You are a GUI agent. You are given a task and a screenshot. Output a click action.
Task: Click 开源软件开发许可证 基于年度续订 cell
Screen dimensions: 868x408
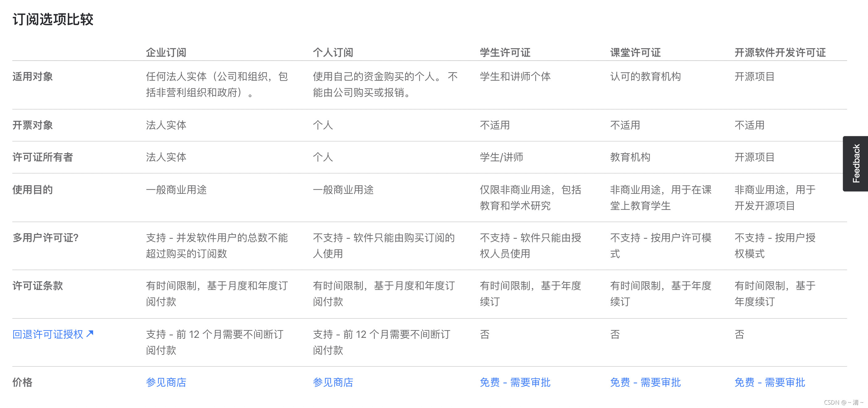[x=775, y=294]
